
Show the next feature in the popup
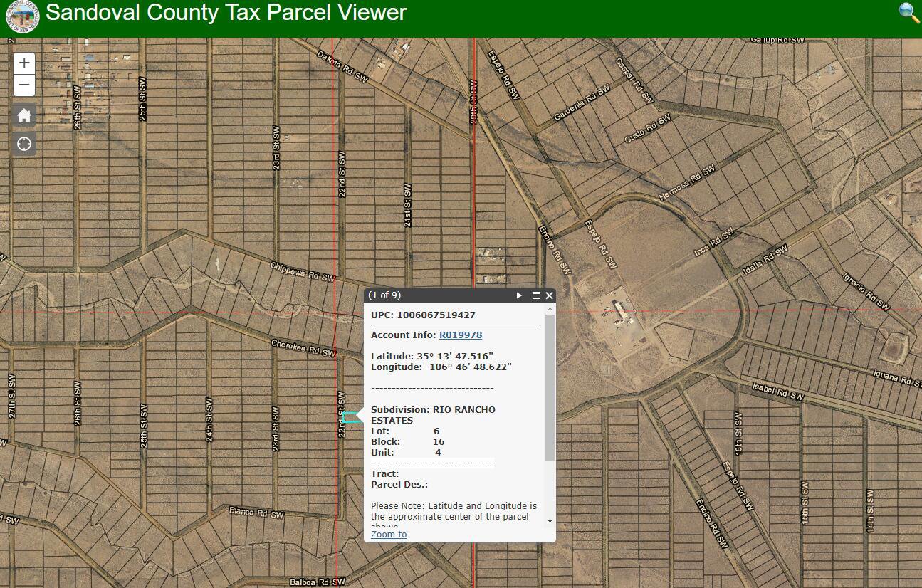click(520, 295)
